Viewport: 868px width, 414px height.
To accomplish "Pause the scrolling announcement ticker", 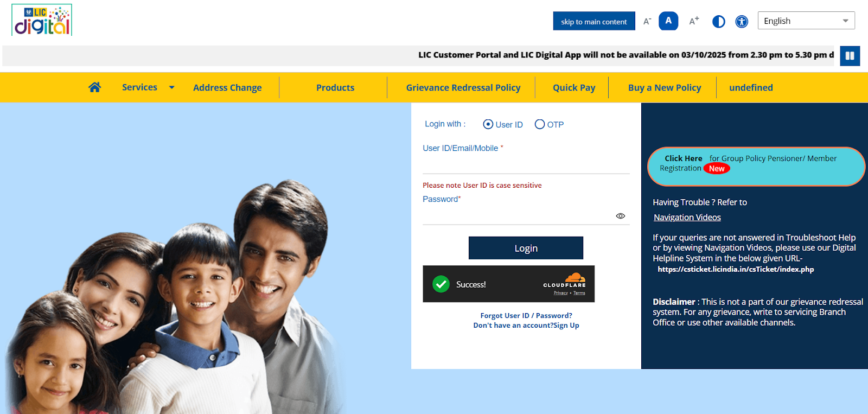I will click(850, 56).
